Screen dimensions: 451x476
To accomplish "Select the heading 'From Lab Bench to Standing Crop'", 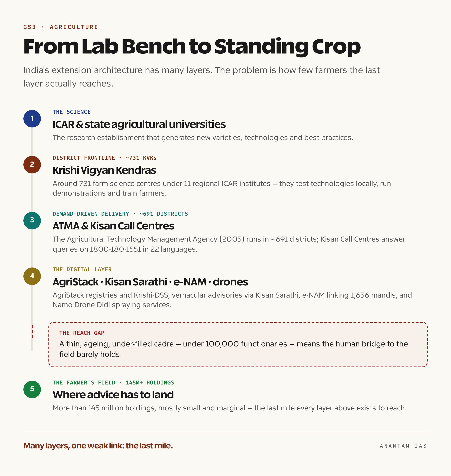I will tap(192, 46).
